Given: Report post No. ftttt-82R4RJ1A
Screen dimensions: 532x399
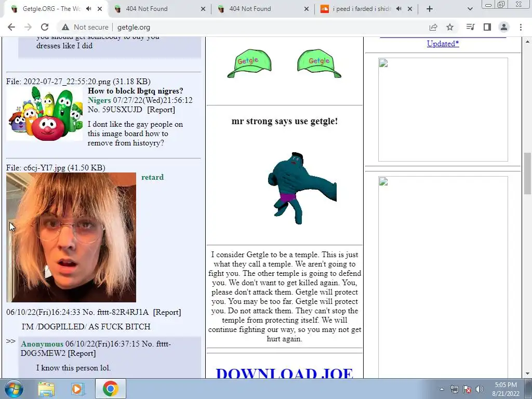Looking at the screenshot, I should pyautogui.click(x=167, y=312).
